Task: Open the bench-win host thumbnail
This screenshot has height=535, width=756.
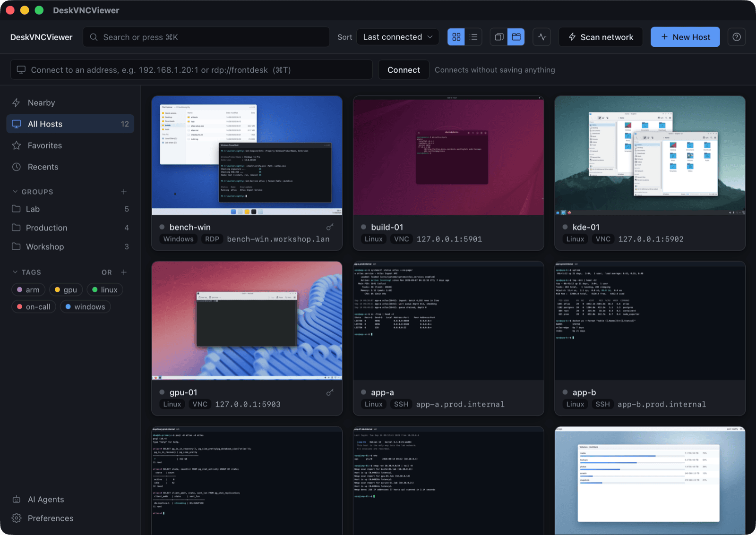Action: coord(247,156)
